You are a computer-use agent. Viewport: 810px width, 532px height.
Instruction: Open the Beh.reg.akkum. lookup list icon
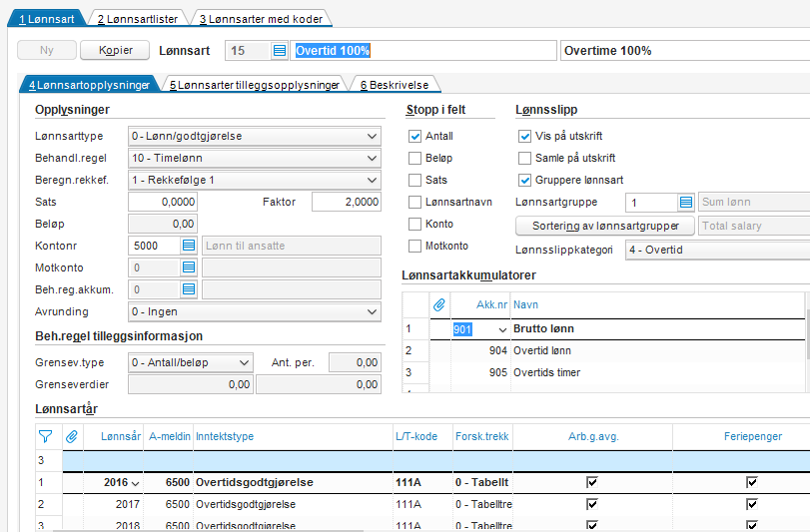pos(189,289)
